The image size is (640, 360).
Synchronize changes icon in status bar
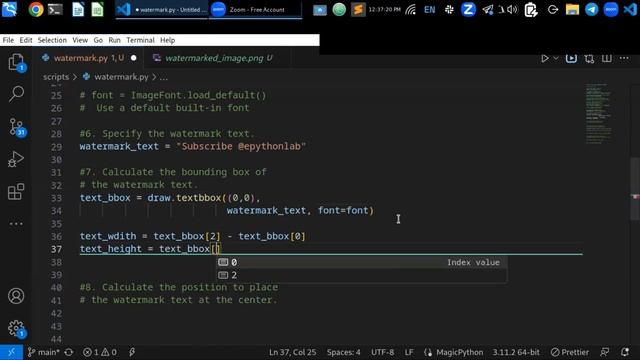pos(69,352)
